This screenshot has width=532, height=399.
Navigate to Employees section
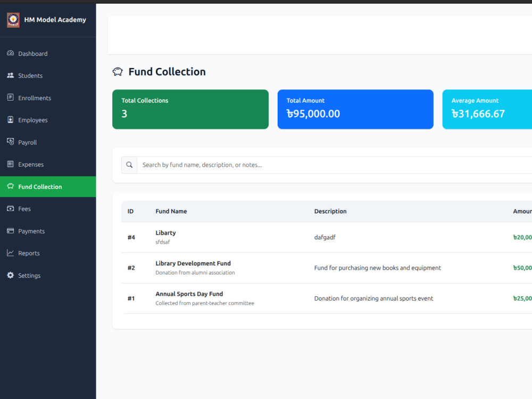[x=48, y=120]
